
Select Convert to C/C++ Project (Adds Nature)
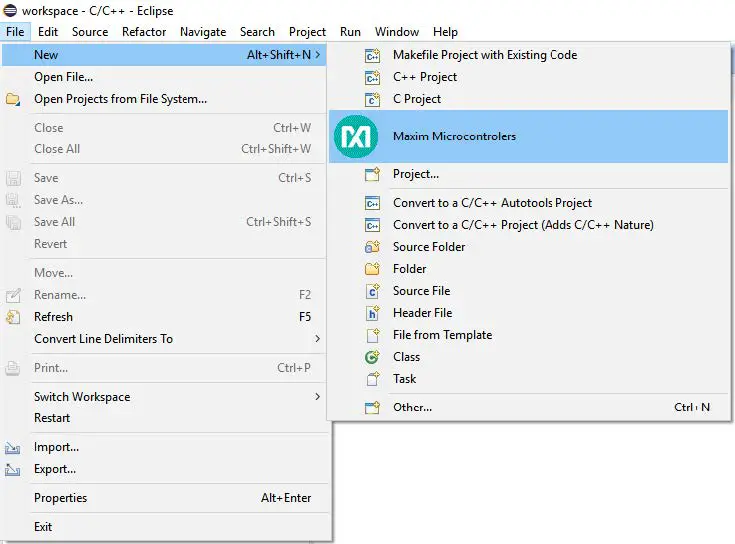pos(528,225)
